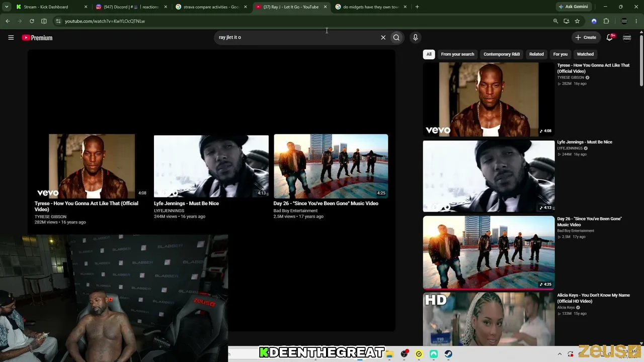Select the Related filter chip

(x=536, y=54)
